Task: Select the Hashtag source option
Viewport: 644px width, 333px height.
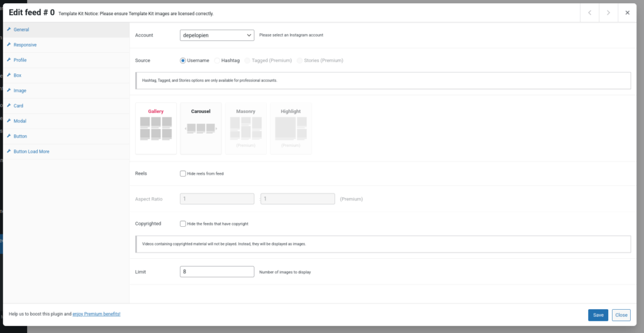Action: (218, 60)
